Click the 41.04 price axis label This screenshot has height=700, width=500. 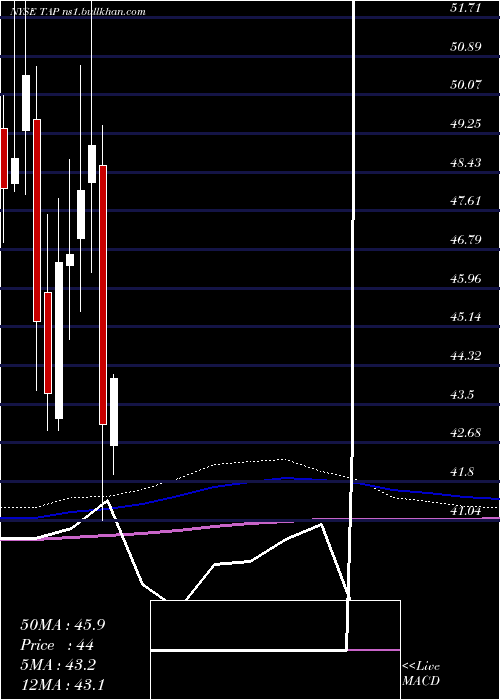(466, 511)
